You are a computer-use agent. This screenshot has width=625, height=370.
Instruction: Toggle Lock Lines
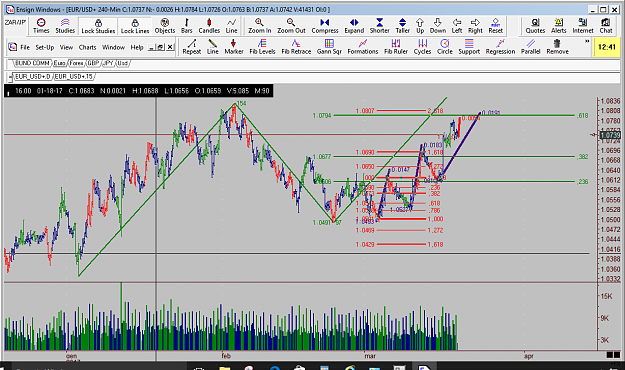point(135,26)
